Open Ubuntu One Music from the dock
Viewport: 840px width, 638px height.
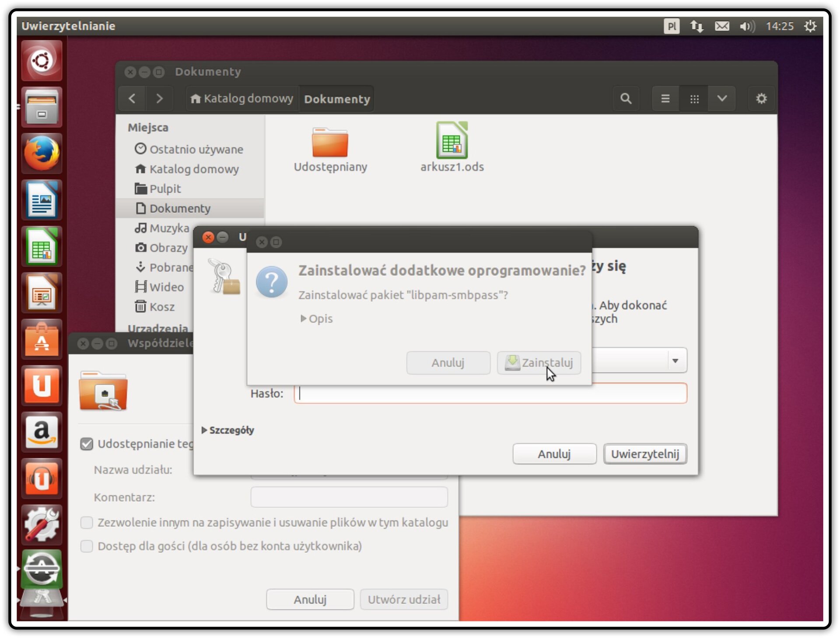click(x=42, y=478)
